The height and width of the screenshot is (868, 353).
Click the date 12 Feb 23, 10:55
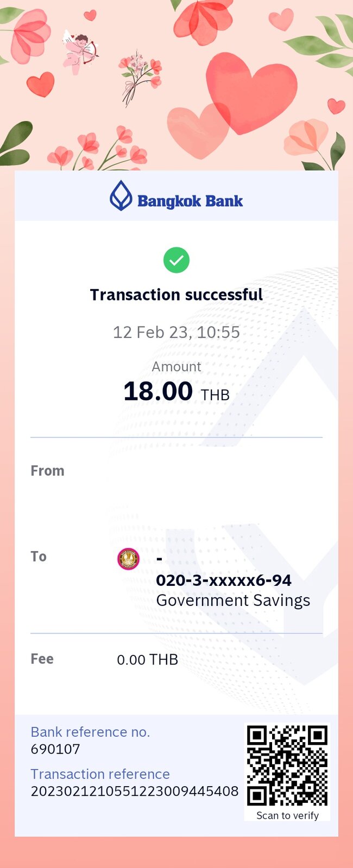(x=177, y=332)
